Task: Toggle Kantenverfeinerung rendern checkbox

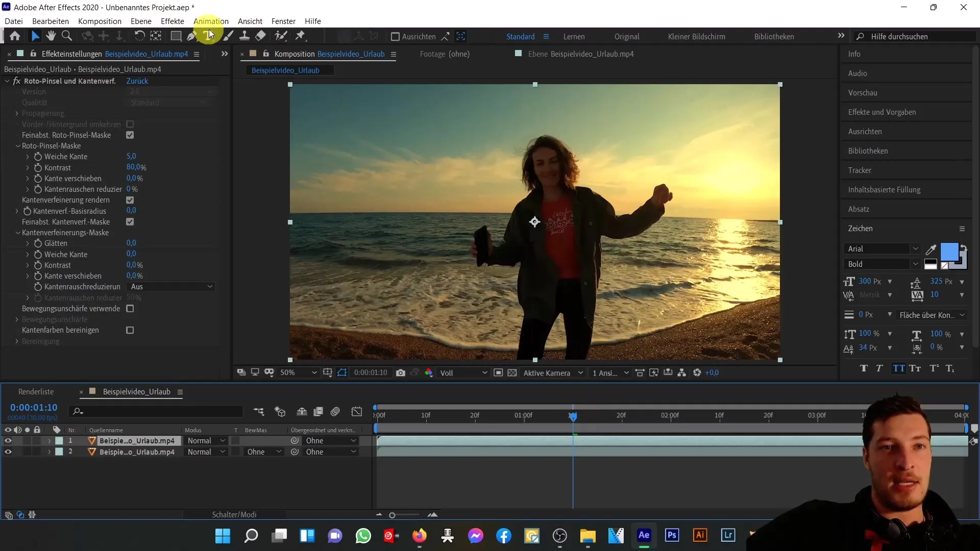Action: coord(130,200)
